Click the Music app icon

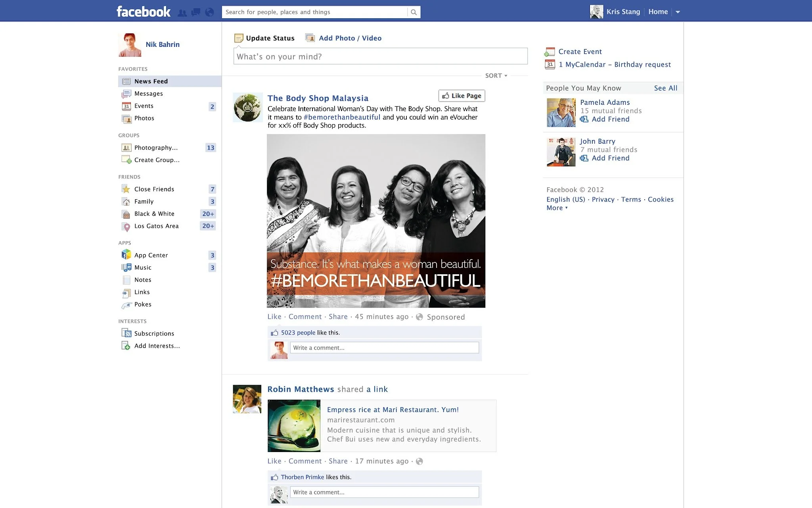pos(126,267)
